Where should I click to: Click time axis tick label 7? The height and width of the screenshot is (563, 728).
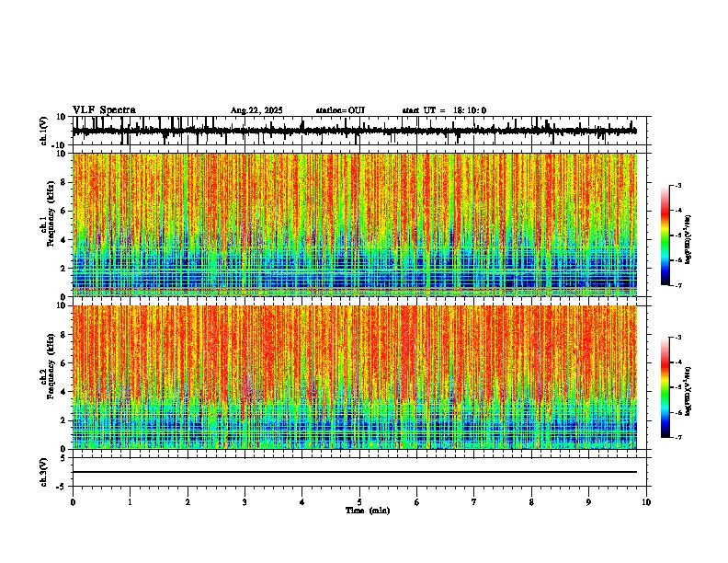tap(474, 502)
